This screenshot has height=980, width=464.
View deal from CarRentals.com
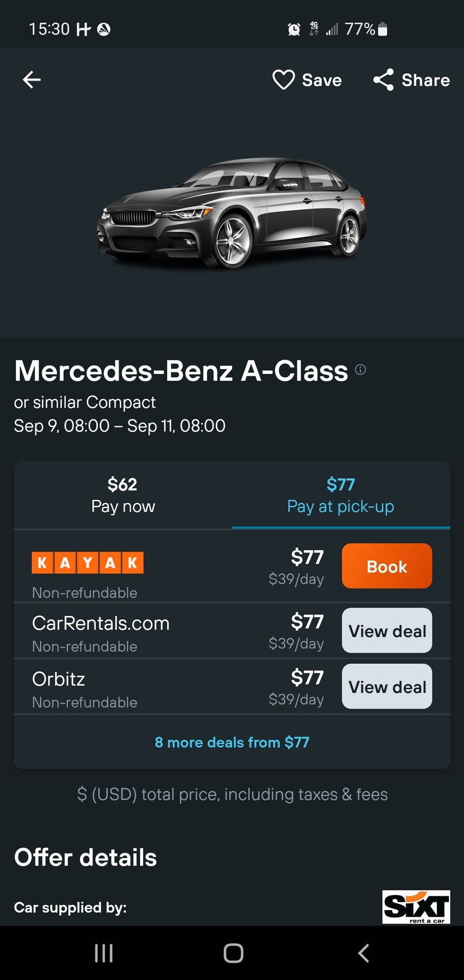tap(387, 631)
